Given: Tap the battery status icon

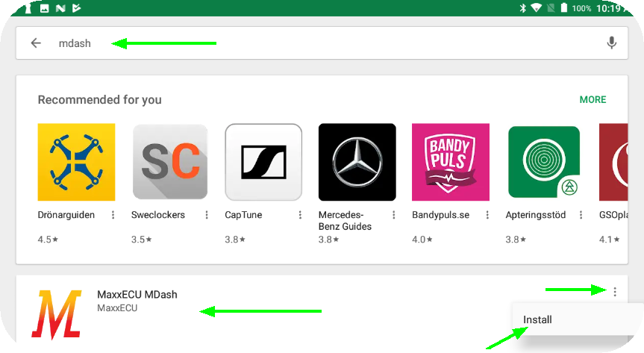Looking at the screenshot, I should (564, 7).
